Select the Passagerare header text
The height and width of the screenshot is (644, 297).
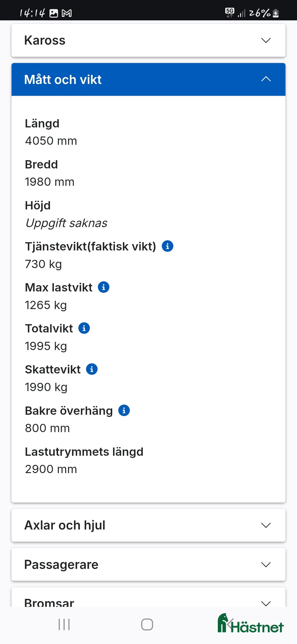61,564
